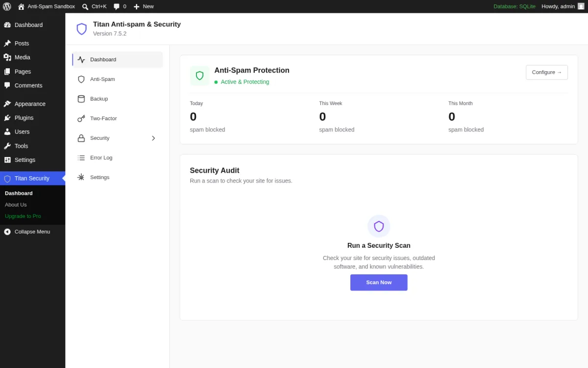Viewport: 588px width, 368px height.
Task: Click the Titan Settings gear icon
Action: click(x=81, y=177)
